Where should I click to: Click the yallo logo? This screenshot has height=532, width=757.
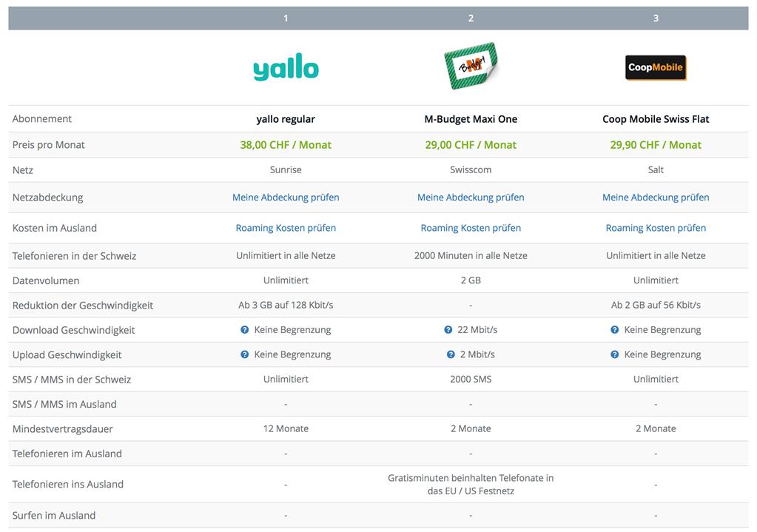point(286,67)
